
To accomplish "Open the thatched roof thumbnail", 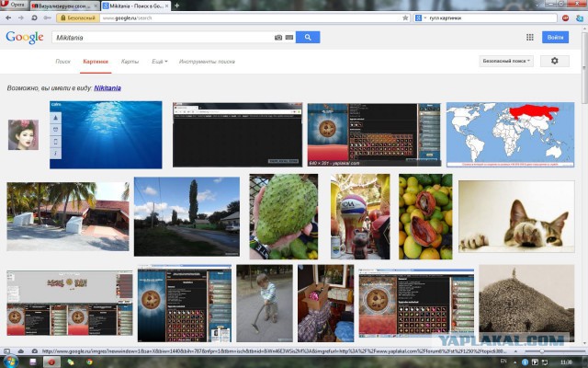I will (x=526, y=303).
